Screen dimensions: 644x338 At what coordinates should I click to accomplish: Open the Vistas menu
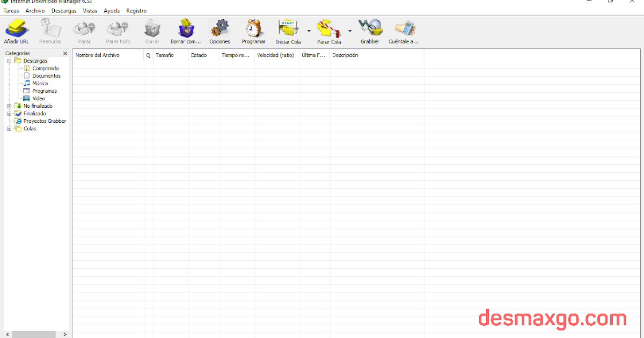pyautogui.click(x=90, y=11)
